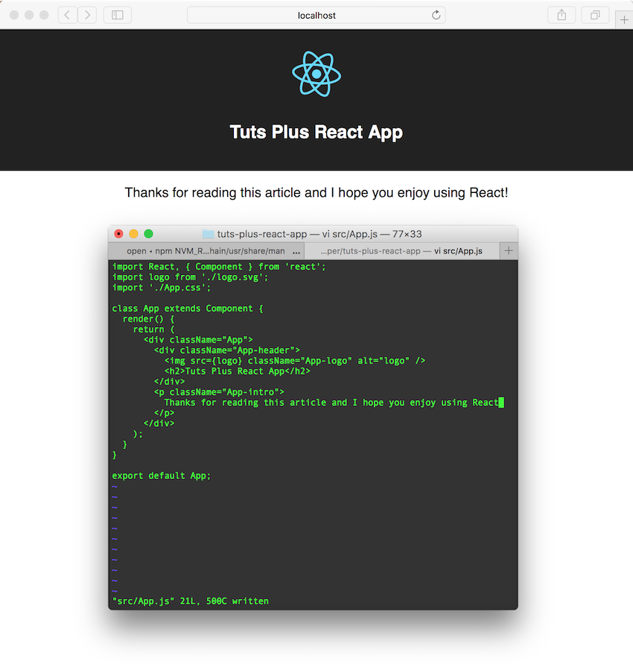The height and width of the screenshot is (672, 633).
Task: Show all tabs overview in Safari
Action: tap(595, 15)
